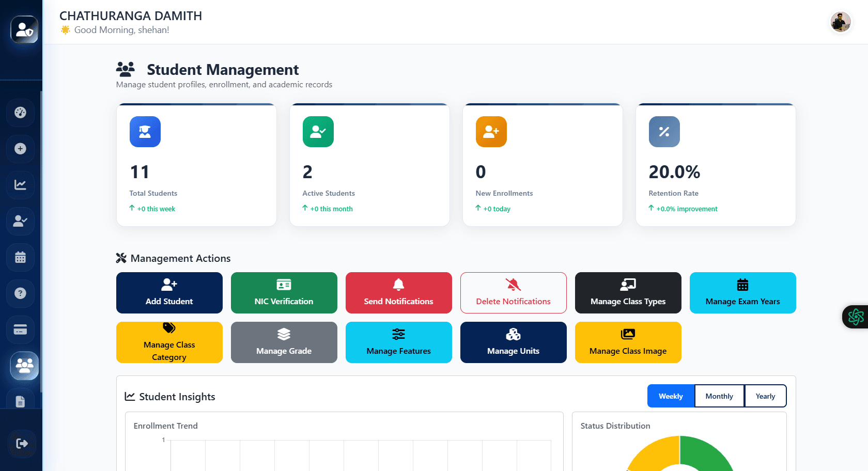The image size is (868, 471).
Task: Open Manage Class Types
Action: click(x=628, y=293)
